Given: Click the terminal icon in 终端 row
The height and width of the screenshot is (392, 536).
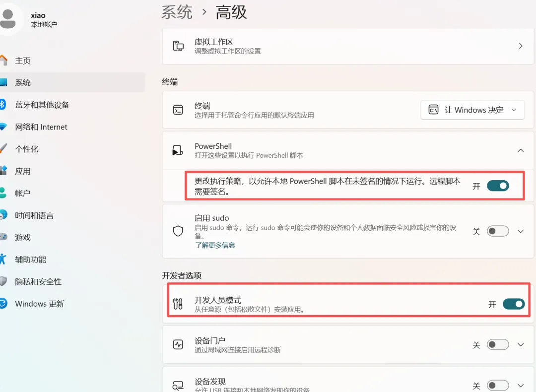Looking at the screenshot, I should click(178, 110).
